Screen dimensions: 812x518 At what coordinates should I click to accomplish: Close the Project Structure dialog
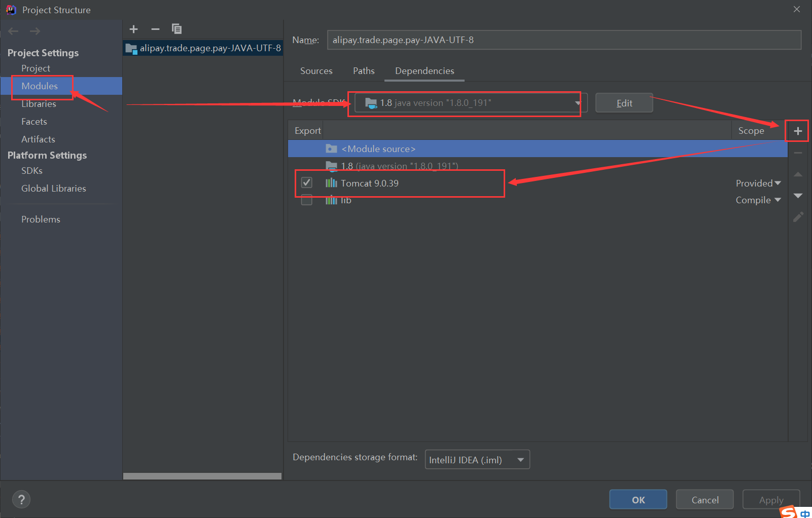coord(797,9)
